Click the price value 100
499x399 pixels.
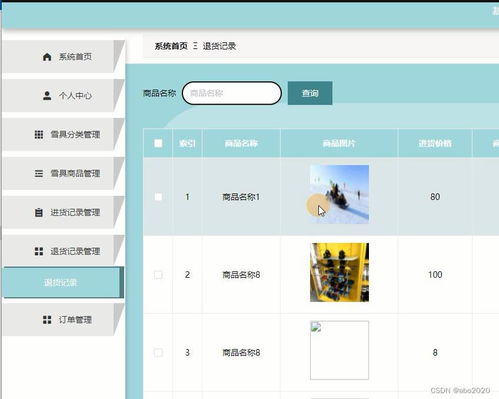[435, 275]
